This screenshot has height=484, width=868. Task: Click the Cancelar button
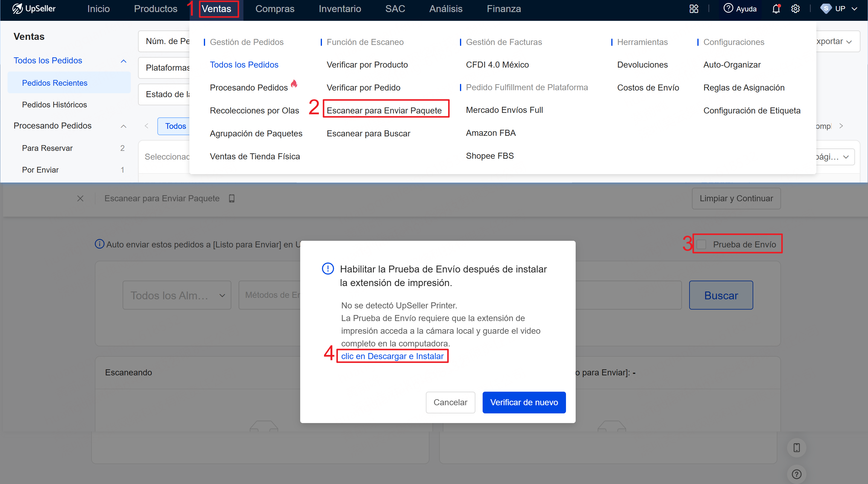click(x=450, y=402)
